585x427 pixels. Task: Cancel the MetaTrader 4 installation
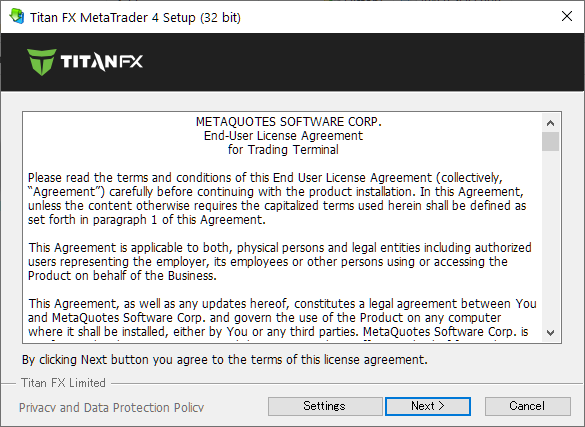(x=528, y=406)
